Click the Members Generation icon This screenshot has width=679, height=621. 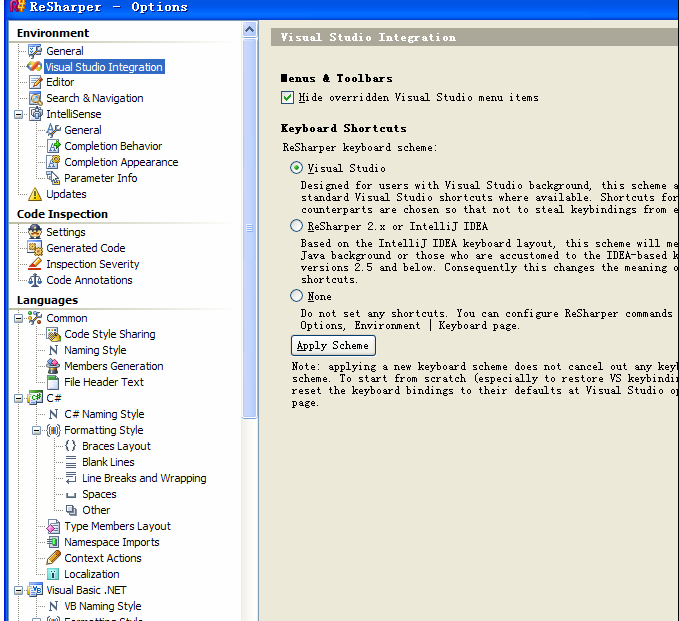[x=53, y=366]
